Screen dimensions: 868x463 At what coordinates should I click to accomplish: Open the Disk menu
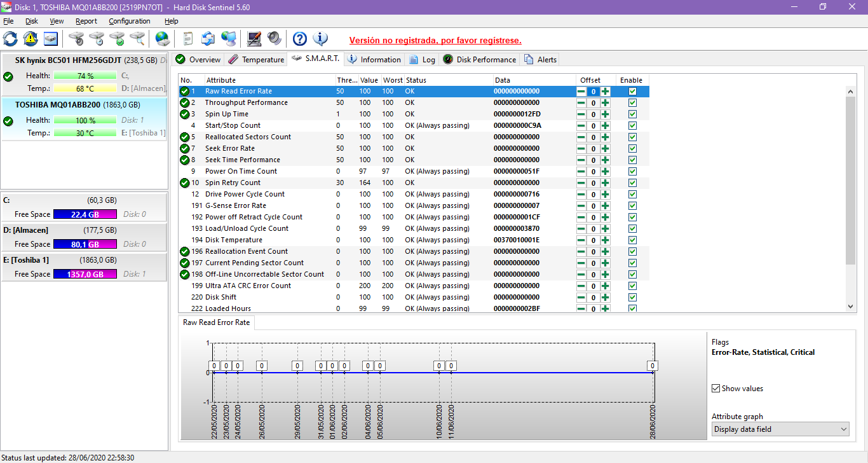pyautogui.click(x=32, y=21)
